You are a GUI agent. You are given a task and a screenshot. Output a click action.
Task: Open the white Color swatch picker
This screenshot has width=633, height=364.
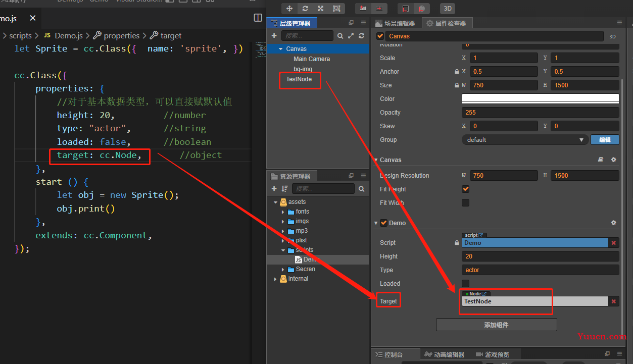(x=540, y=99)
